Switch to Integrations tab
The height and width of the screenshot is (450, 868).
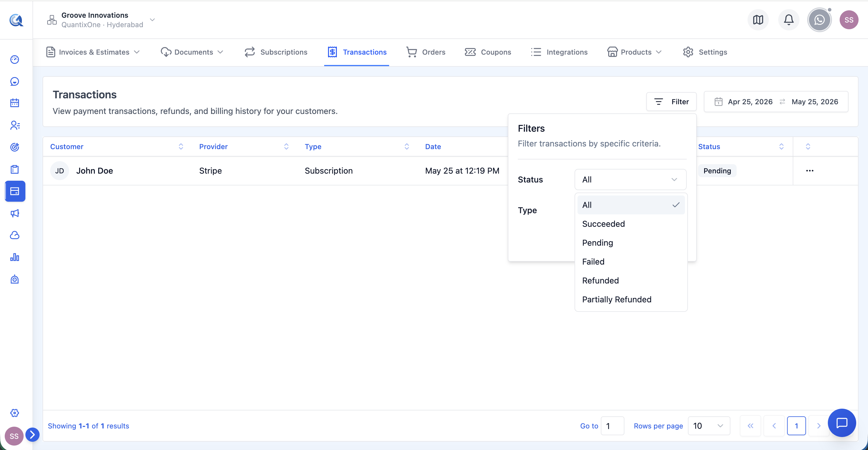[x=559, y=52]
